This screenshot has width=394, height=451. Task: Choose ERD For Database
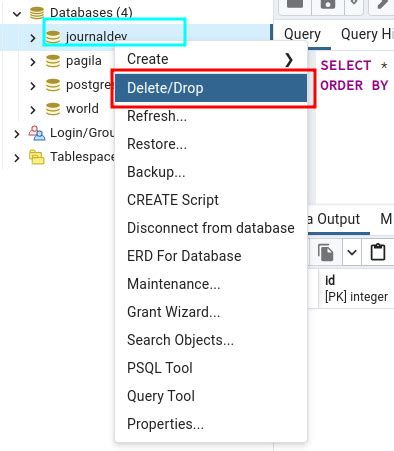point(211,256)
